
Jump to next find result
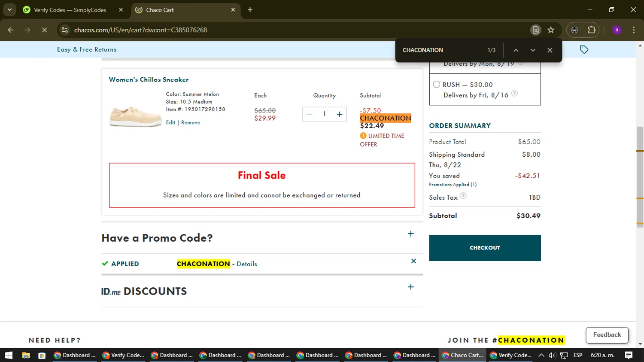pos(533,50)
